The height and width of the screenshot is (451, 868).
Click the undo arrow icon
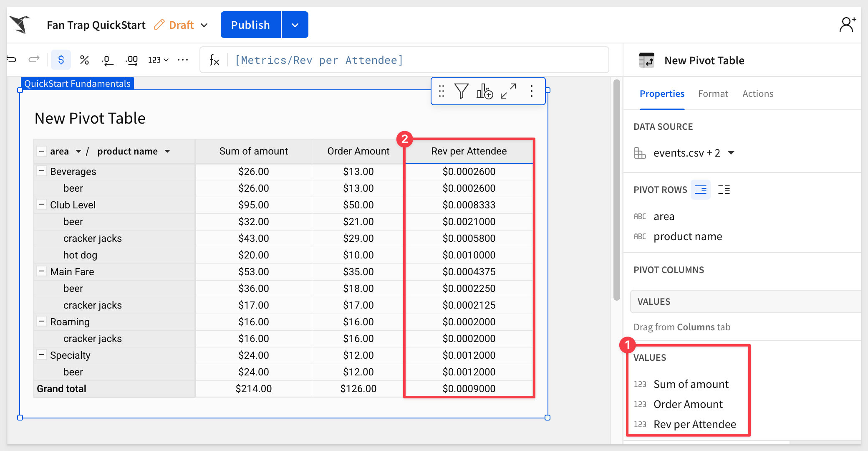coord(12,60)
